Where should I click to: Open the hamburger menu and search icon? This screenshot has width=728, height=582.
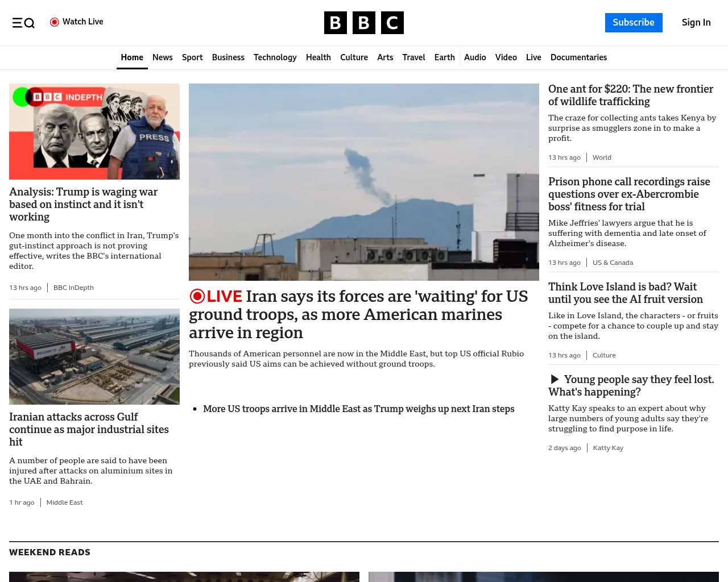click(23, 23)
